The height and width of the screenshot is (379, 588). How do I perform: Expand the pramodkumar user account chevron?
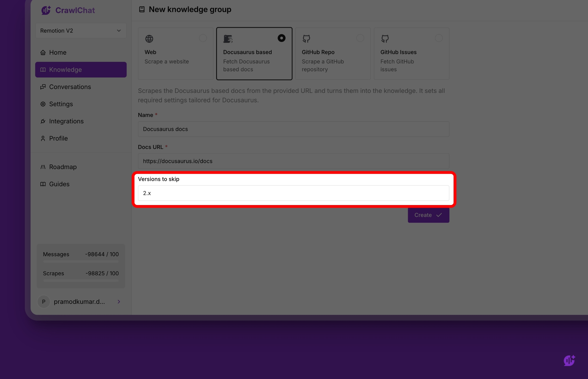pos(119,302)
